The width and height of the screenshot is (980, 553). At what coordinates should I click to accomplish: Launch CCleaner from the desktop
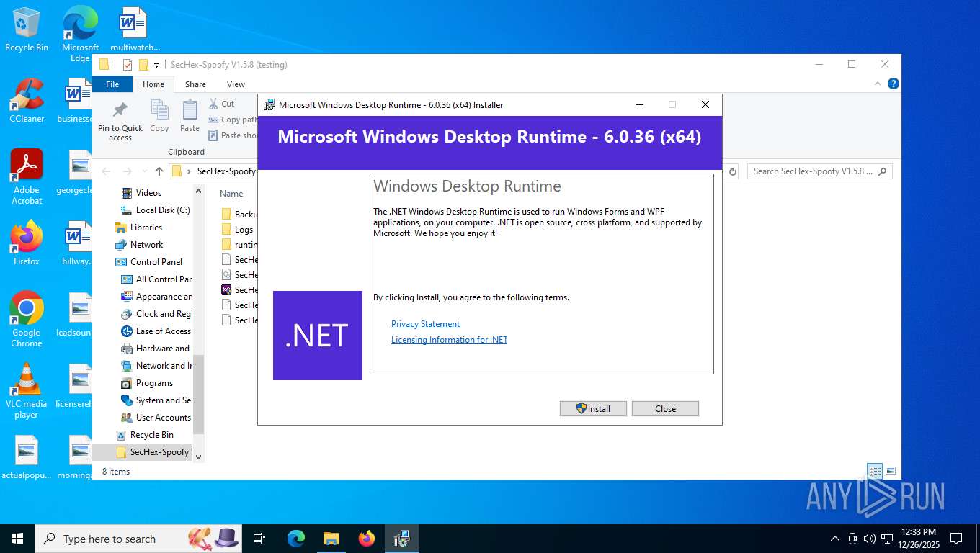27,100
